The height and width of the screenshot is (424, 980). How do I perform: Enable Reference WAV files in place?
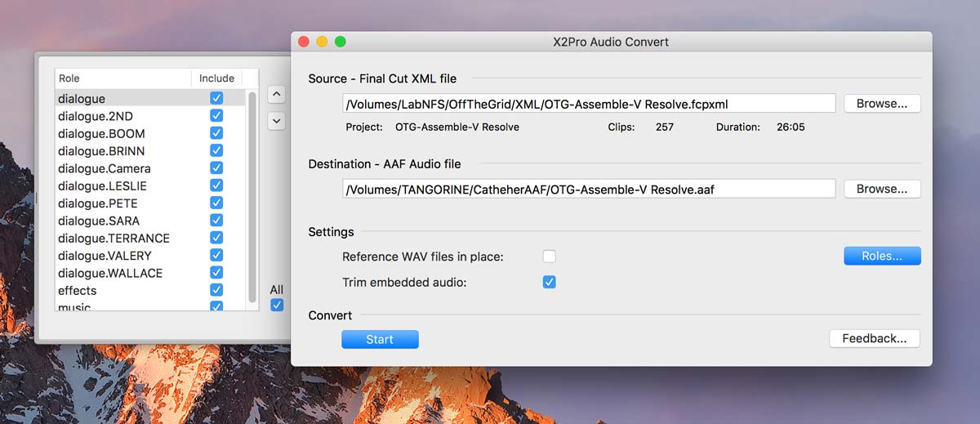pyautogui.click(x=550, y=257)
